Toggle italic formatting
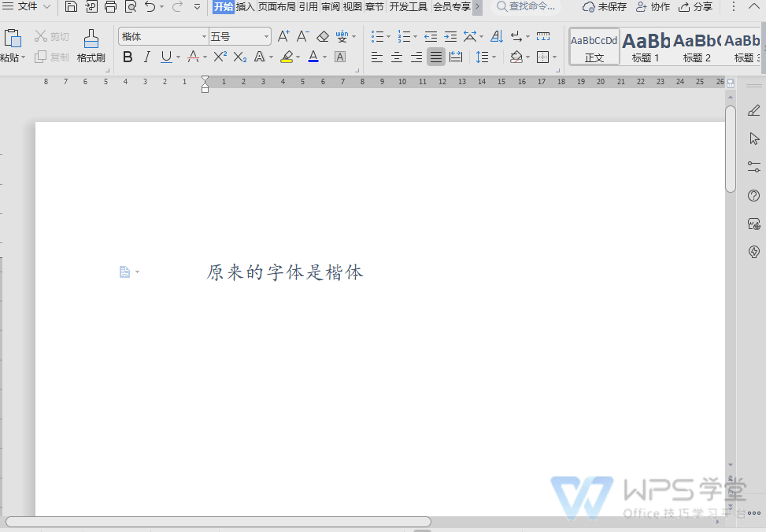The width and height of the screenshot is (766, 532). tap(146, 57)
